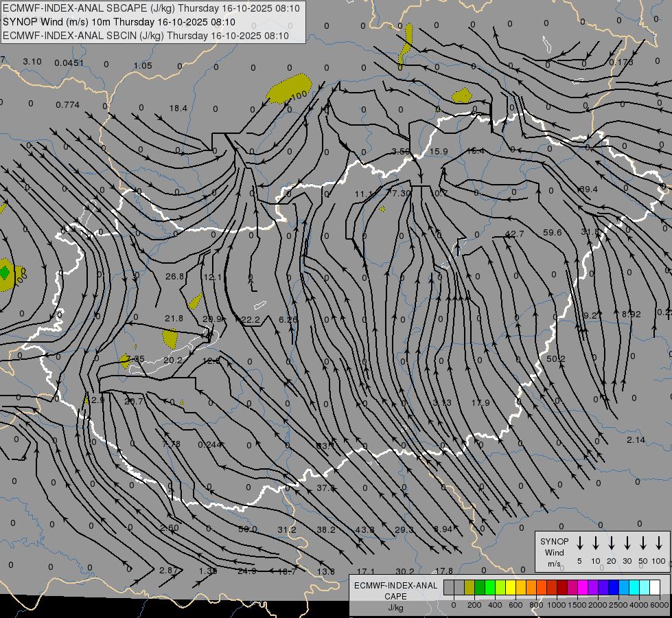
Task: Click the first gray CAPE legend swatch
Action: 449,587
